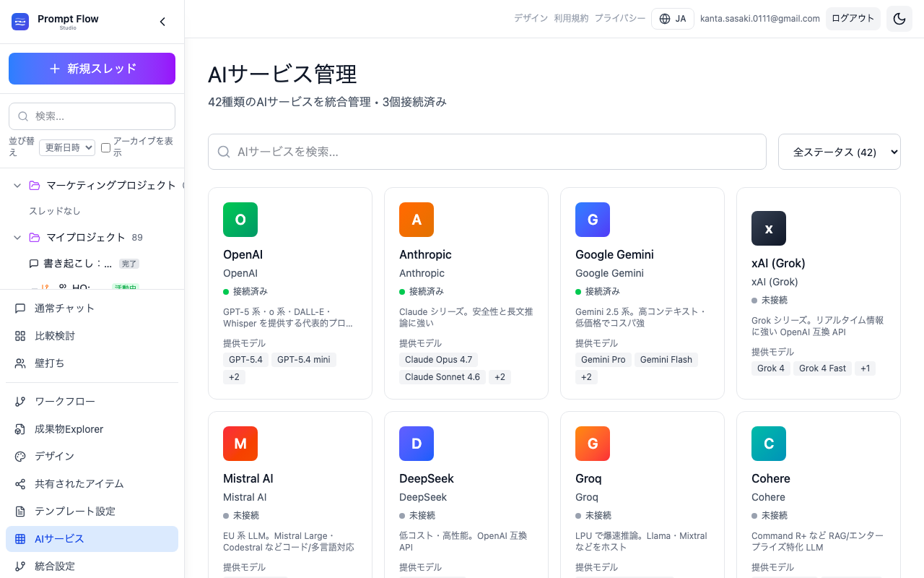
Task: Open テンプレート設定 in the sidebar
Action: pyautogui.click(x=92, y=512)
